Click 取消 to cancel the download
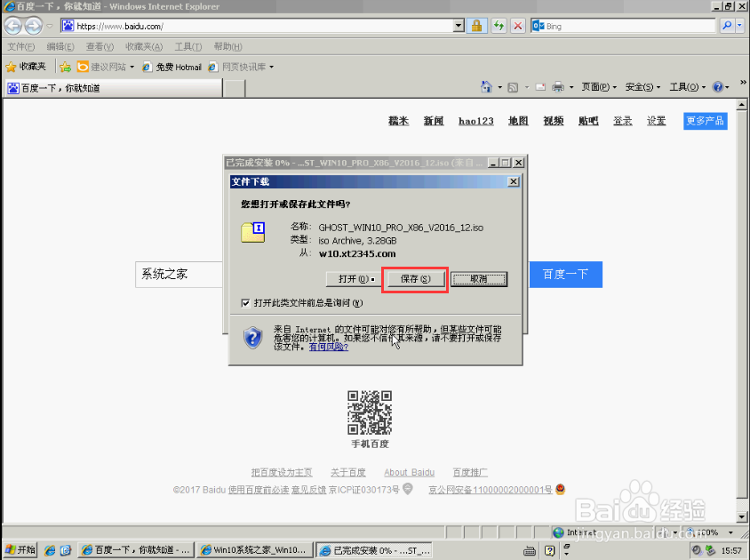The width and height of the screenshot is (750, 560). click(479, 279)
